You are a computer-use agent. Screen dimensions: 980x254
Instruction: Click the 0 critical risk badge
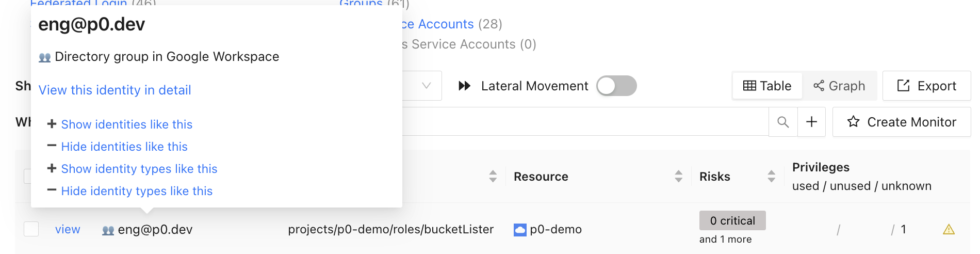(732, 220)
